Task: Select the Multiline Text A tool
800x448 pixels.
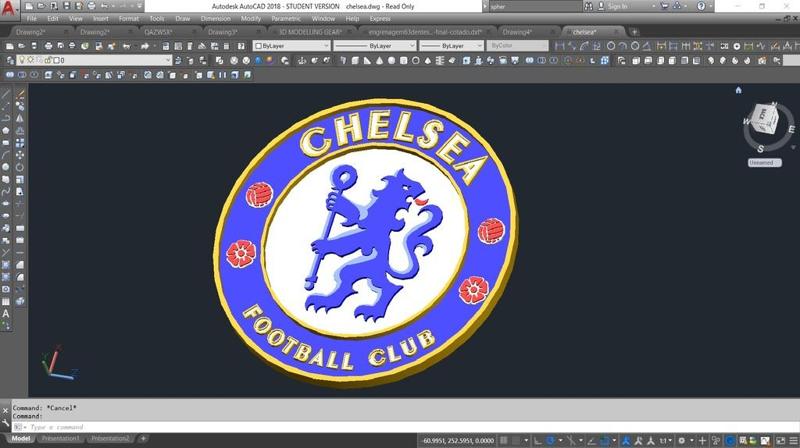Action: (x=6, y=314)
